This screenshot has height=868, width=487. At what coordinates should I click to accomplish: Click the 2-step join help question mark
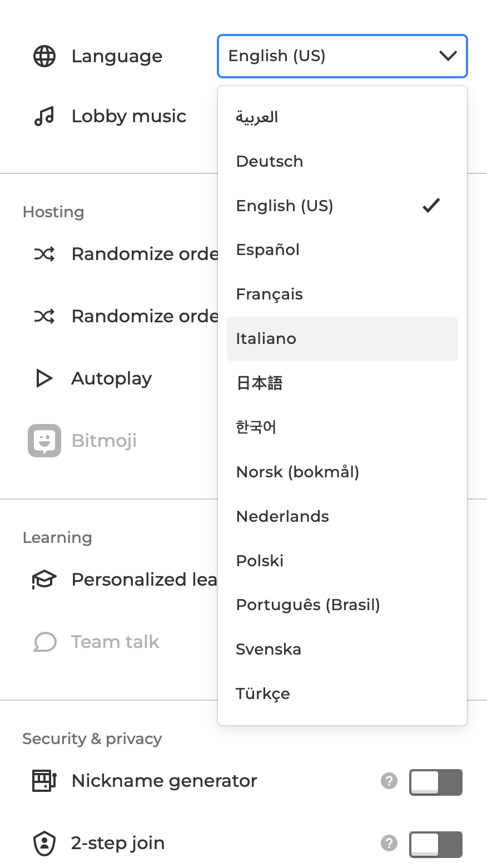[389, 843]
